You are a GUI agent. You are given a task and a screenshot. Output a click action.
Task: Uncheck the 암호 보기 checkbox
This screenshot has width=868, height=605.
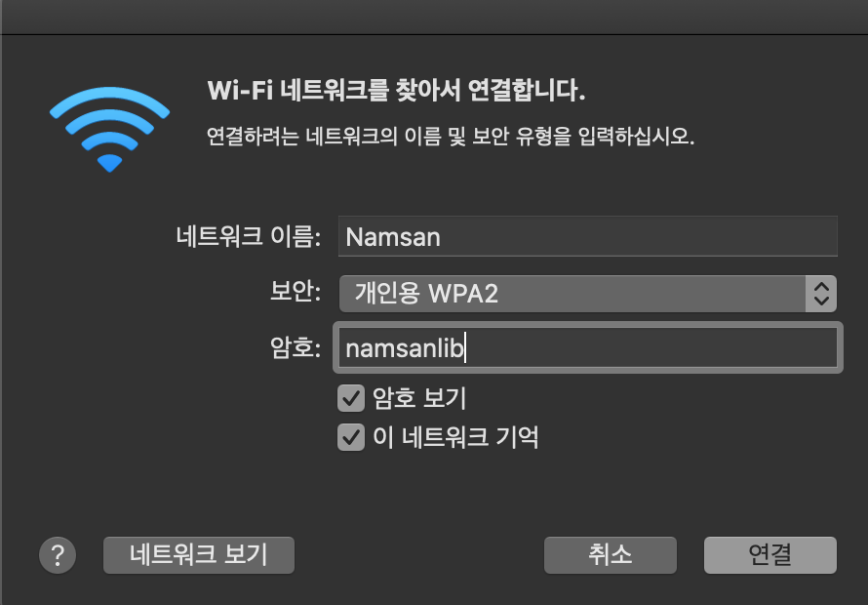(351, 398)
